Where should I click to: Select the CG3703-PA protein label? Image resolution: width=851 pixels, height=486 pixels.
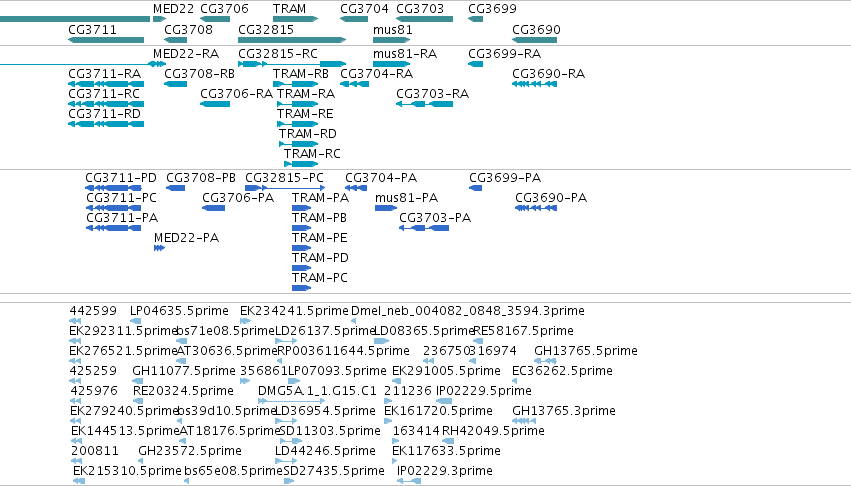(435, 218)
